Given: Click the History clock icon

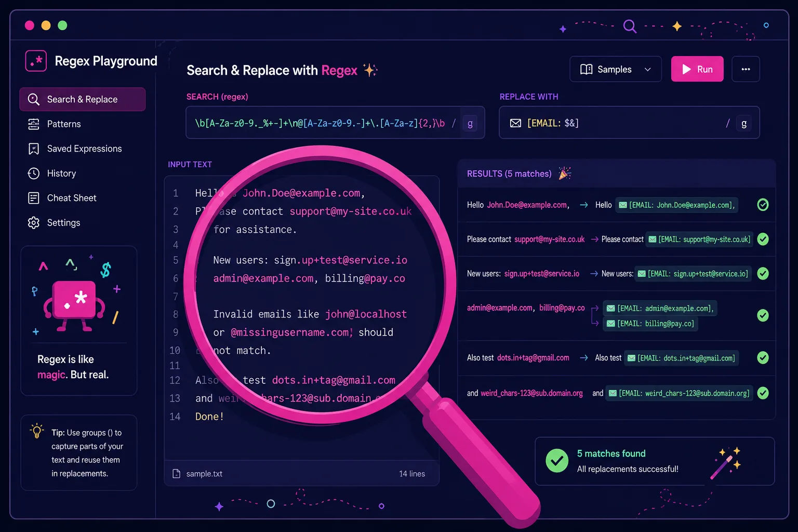Looking at the screenshot, I should (34, 174).
